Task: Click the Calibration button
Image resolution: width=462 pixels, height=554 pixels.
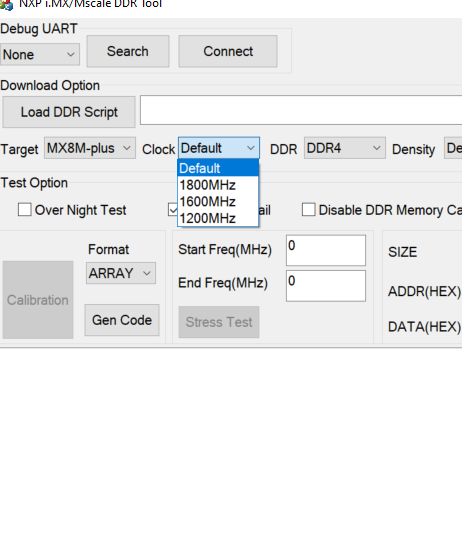Action: [38, 300]
